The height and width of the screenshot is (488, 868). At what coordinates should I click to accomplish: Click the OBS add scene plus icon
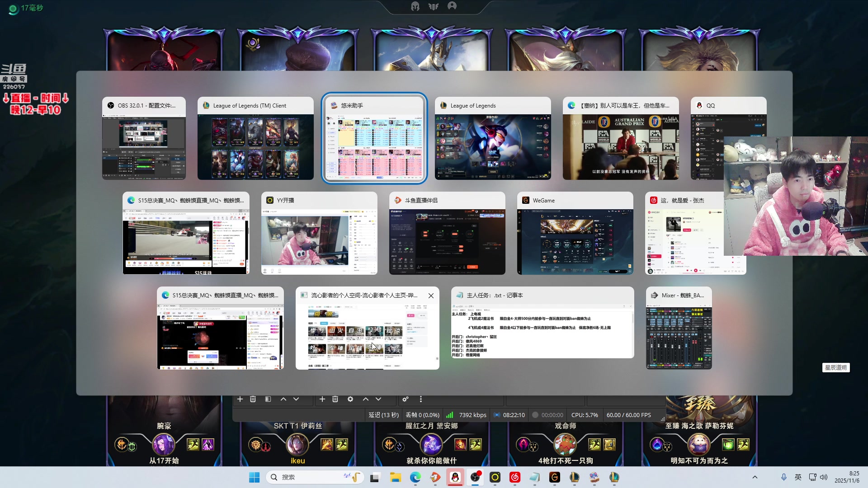[x=240, y=399]
